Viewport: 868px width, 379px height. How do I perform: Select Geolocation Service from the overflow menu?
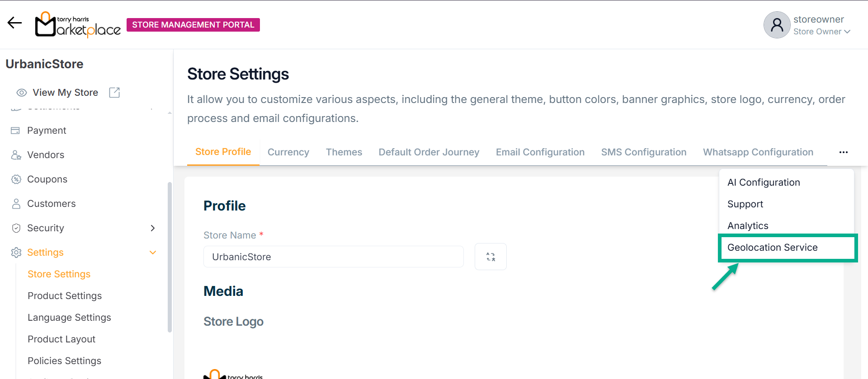pyautogui.click(x=772, y=248)
